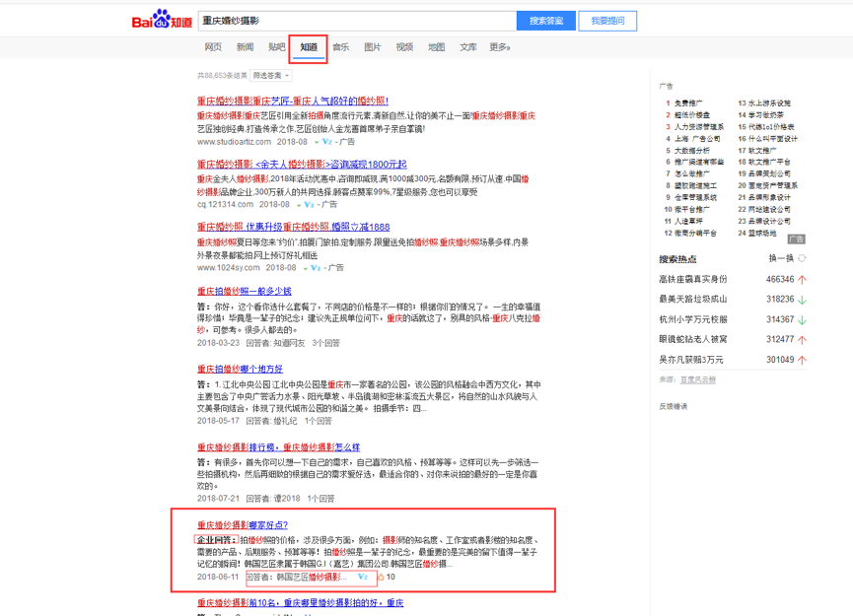Viewport: 853px width, 616px height.
Task: Expand the 更多 category menu
Action: (500, 47)
